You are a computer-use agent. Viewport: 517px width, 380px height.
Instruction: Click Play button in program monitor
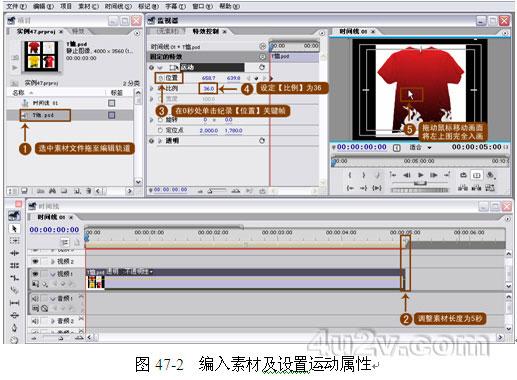[x=421, y=175]
